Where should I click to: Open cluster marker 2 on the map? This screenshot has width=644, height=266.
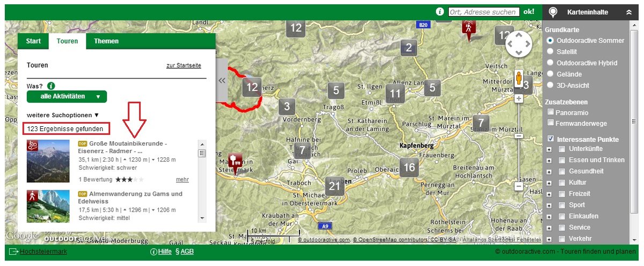[x=408, y=47]
